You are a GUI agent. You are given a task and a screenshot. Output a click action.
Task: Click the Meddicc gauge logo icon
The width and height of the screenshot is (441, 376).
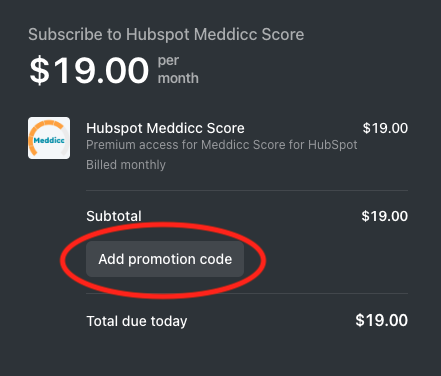pos(49,138)
